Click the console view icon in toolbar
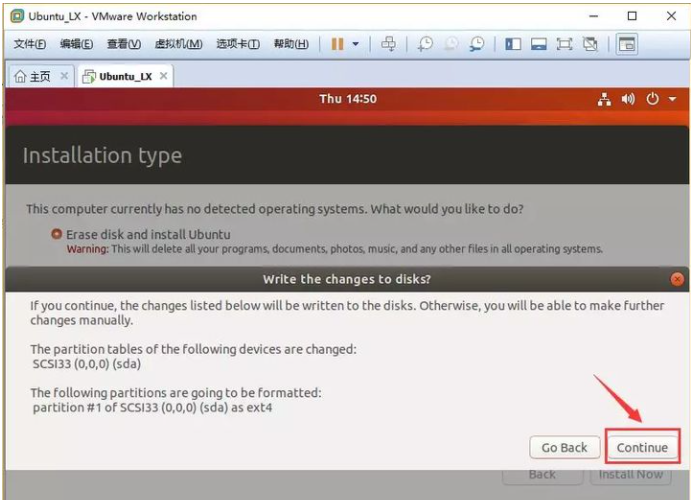Image resolution: width=691 pixels, height=500 pixels. click(x=626, y=44)
